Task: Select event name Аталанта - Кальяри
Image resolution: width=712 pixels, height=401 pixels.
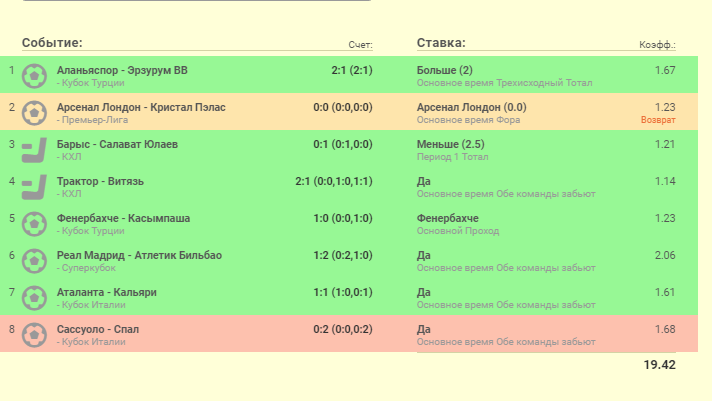Action: tap(107, 292)
